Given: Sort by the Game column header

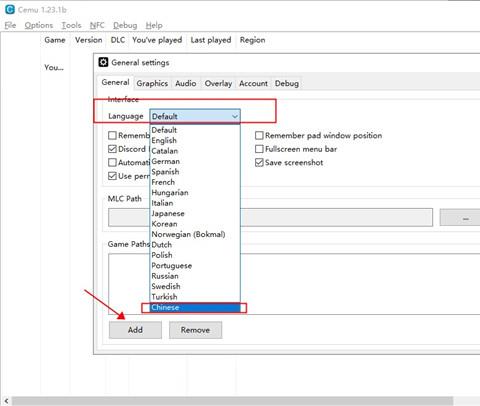Looking at the screenshot, I should [x=55, y=40].
